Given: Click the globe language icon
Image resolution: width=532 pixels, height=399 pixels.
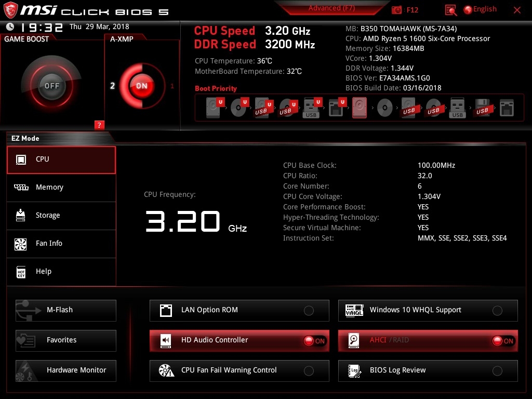Looking at the screenshot, I should 468,10.
